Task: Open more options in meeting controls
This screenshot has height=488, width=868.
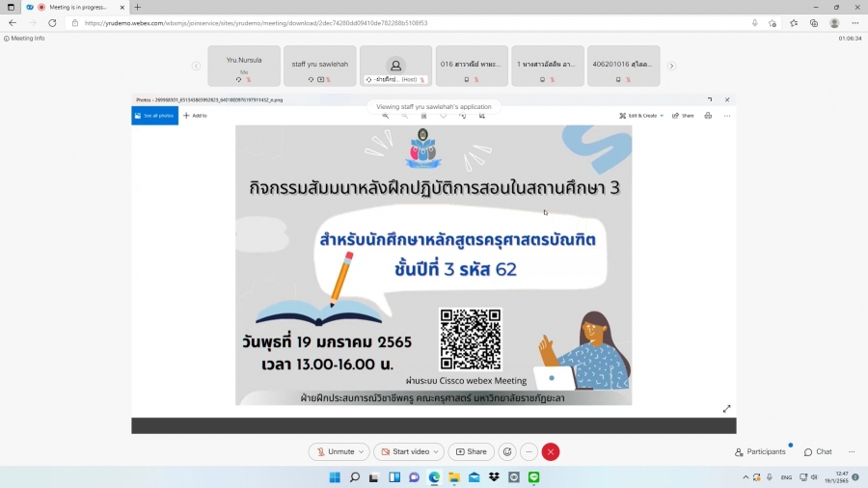Action: pos(529,451)
